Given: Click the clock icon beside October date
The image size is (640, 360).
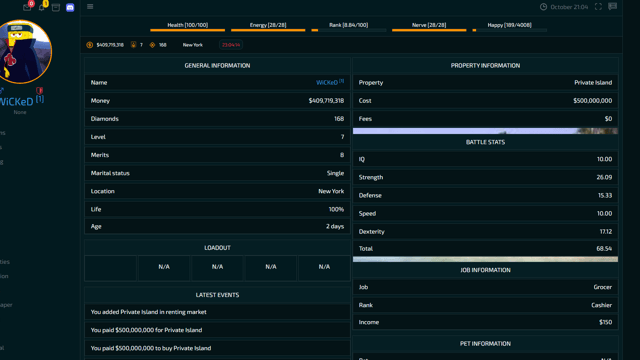Looking at the screenshot, I should (x=543, y=7).
